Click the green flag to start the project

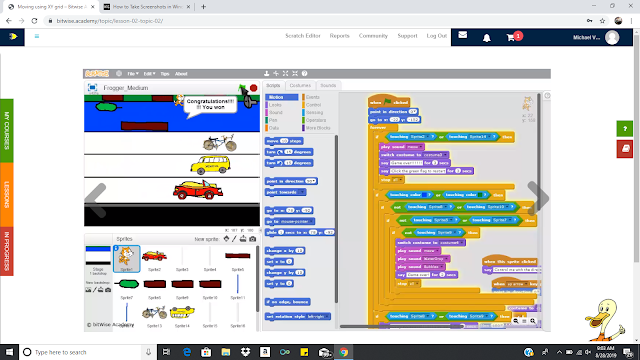tap(242, 88)
